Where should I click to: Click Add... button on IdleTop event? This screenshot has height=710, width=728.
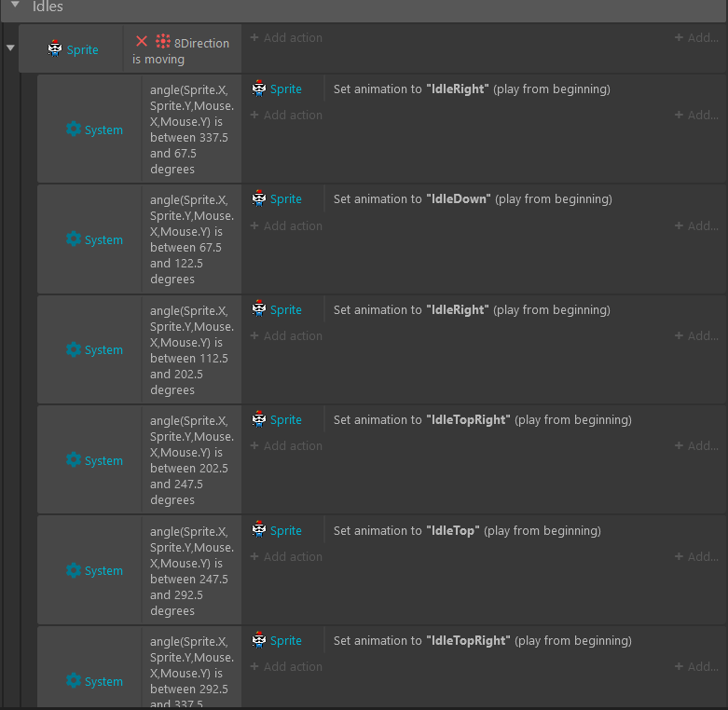pyautogui.click(x=696, y=556)
